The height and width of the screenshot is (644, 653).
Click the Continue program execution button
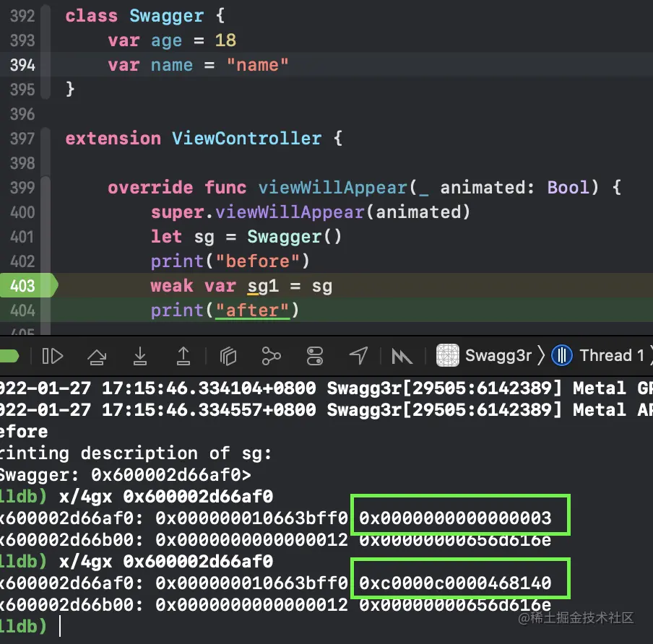(x=53, y=357)
